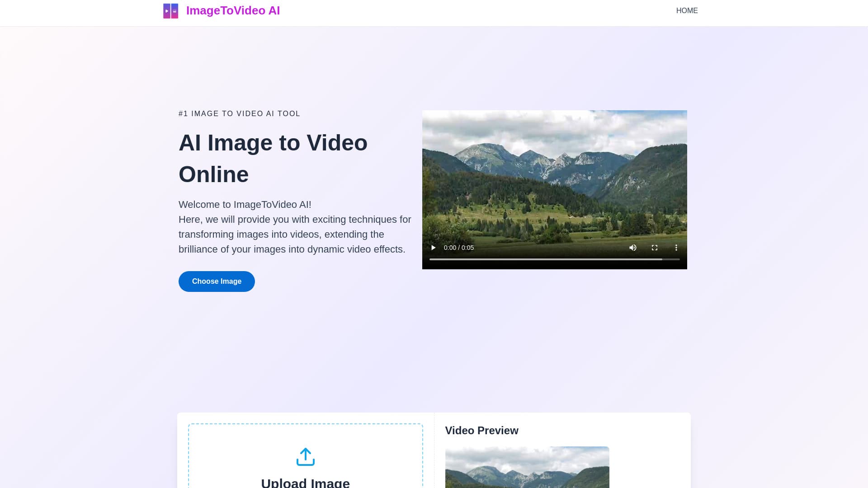
Task: Click the Choose Image button
Action: [x=217, y=281]
